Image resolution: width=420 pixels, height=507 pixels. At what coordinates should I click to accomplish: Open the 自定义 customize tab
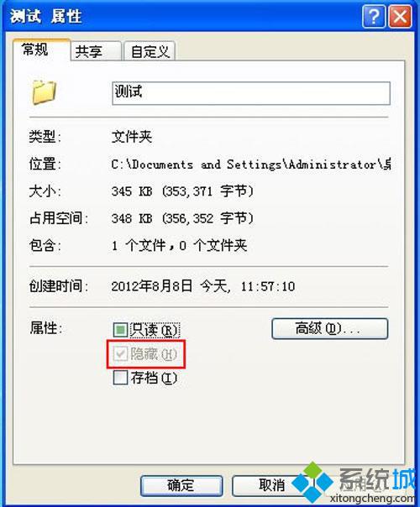coord(150,51)
